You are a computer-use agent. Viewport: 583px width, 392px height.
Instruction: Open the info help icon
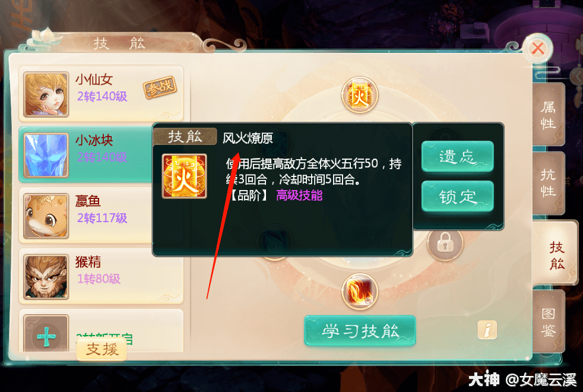point(487,330)
